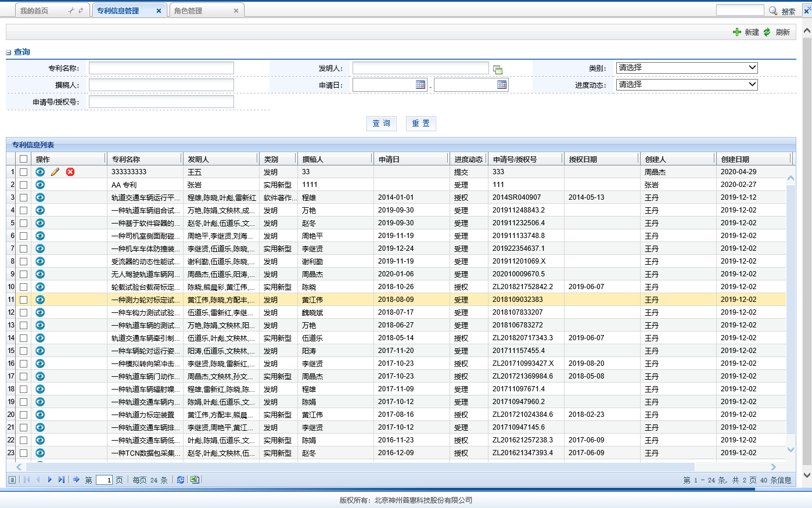The width and height of the screenshot is (812, 508).
Task: Check the box for row 2014SR040907
Action: point(23,197)
